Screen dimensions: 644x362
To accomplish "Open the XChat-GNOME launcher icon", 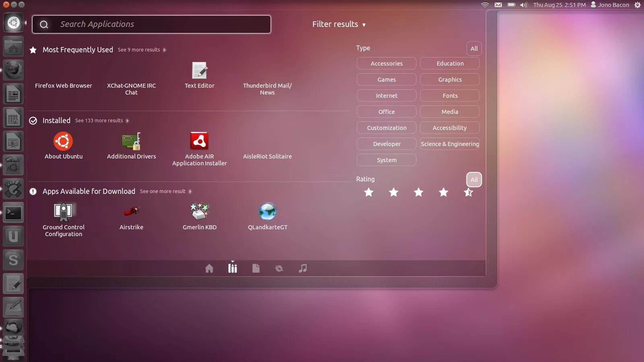I will [13, 189].
